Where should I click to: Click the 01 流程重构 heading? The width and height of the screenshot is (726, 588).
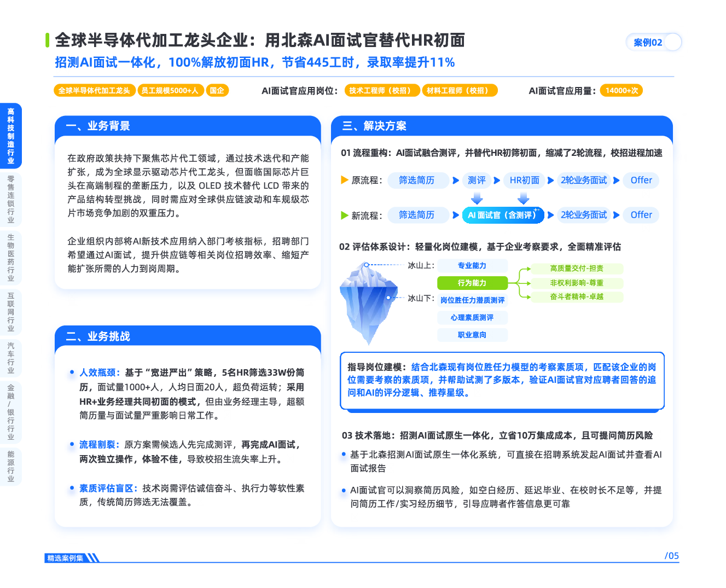502,153
